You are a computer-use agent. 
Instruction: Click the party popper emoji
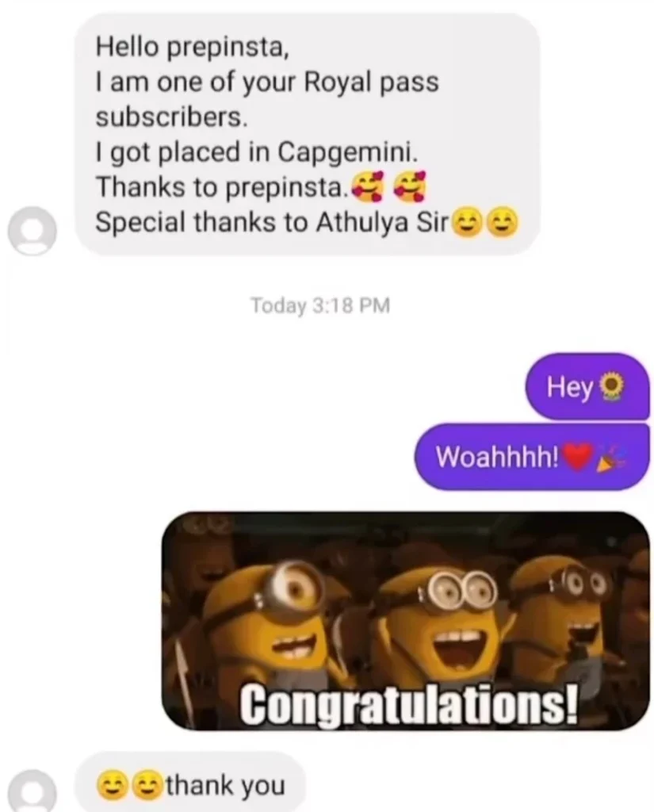611,458
